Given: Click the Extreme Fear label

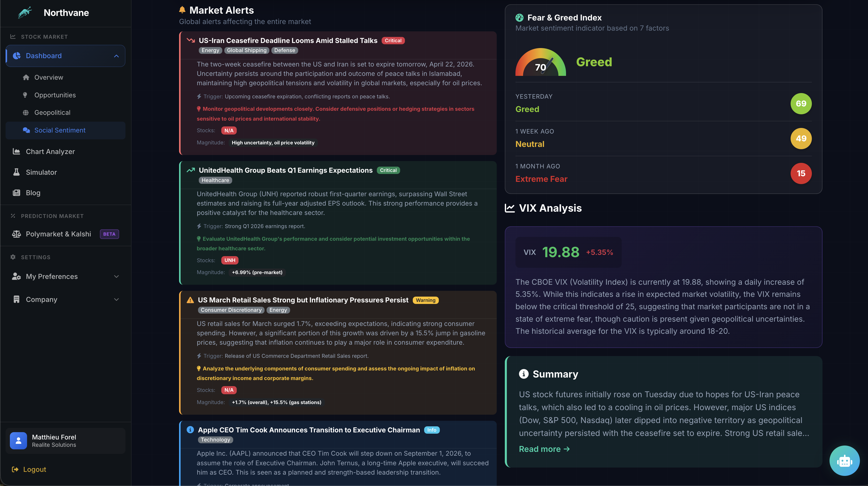Looking at the screenshot, I should click(x=541, y=179).
